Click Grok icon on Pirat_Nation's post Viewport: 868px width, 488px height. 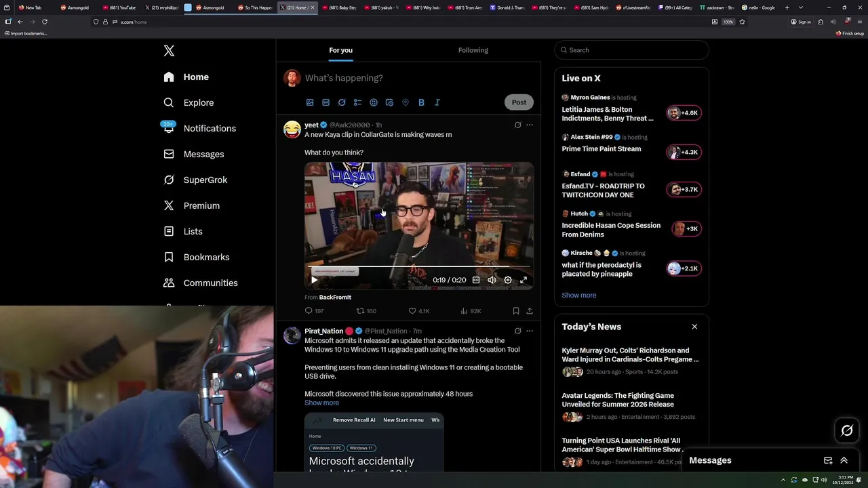[517, 331]
